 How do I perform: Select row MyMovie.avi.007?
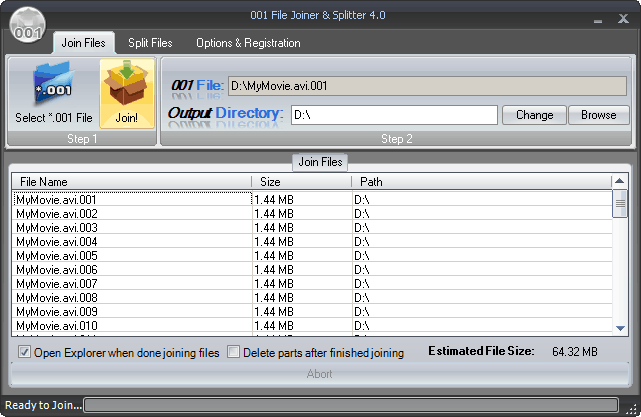[313, 283]
